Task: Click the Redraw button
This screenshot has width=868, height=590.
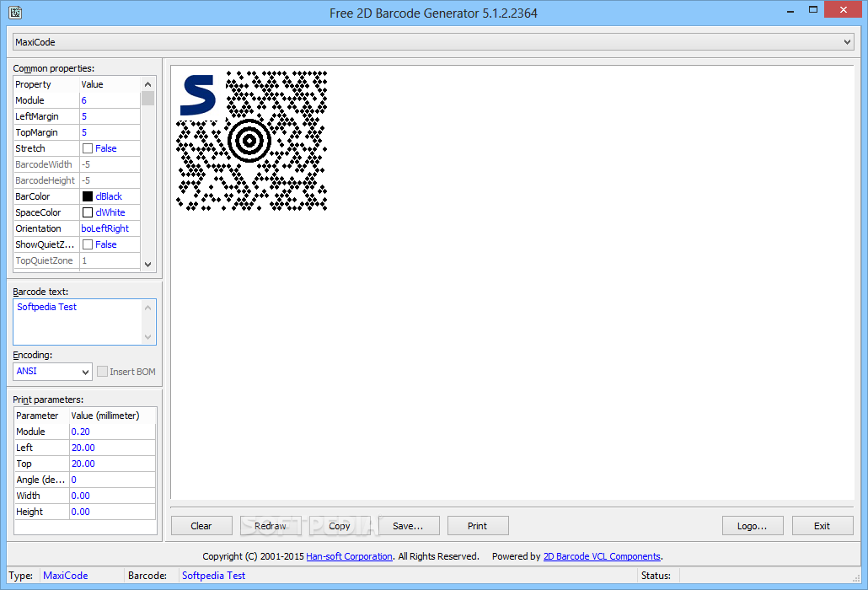Action: tap(271, 526)
